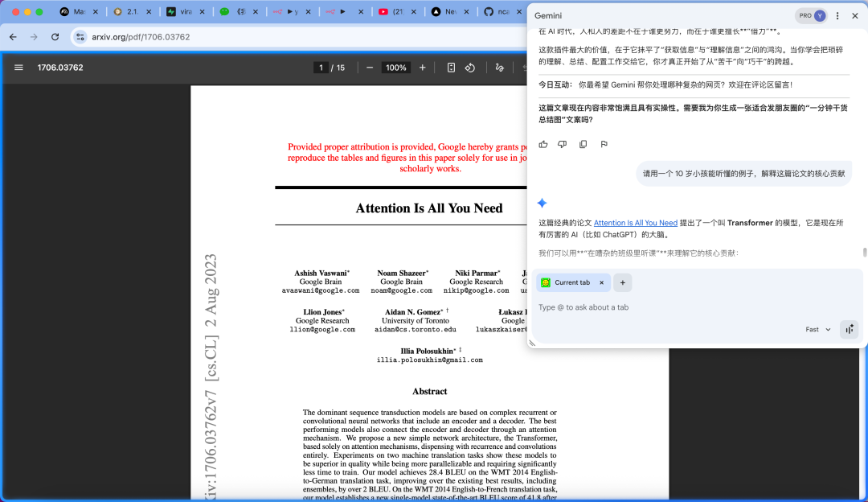Zoom out the PDF with the minus button

370,68
